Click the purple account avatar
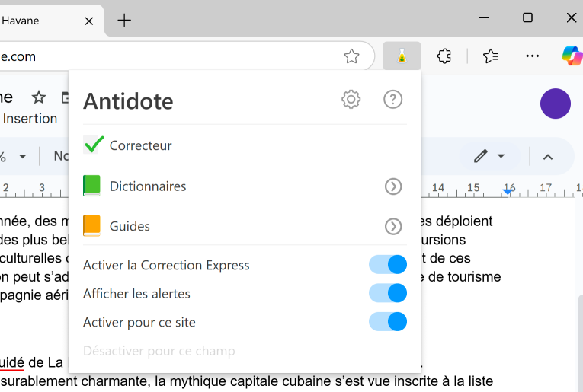This screenshot has height=392, width=583. tap(555, 104)
